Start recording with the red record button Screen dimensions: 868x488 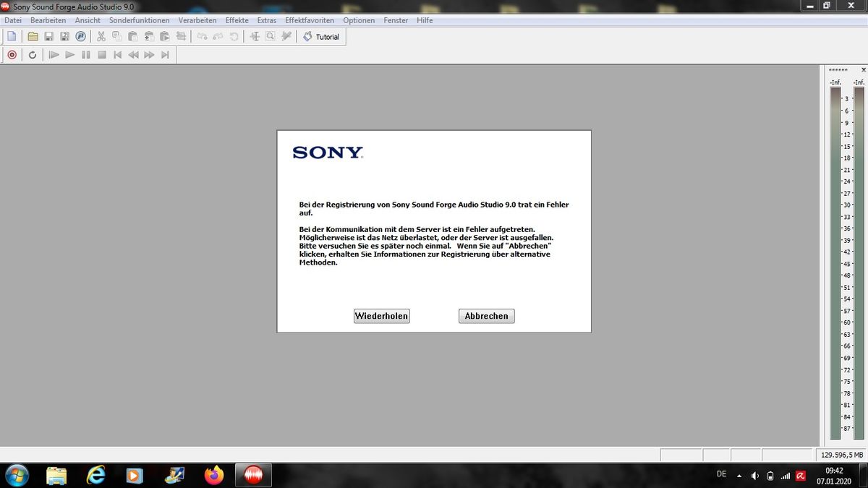[x=12, y=54]
